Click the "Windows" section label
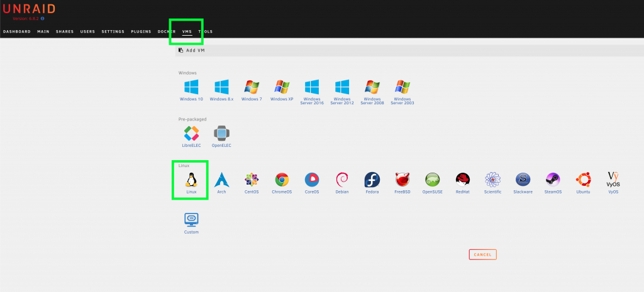 (187, 73)
